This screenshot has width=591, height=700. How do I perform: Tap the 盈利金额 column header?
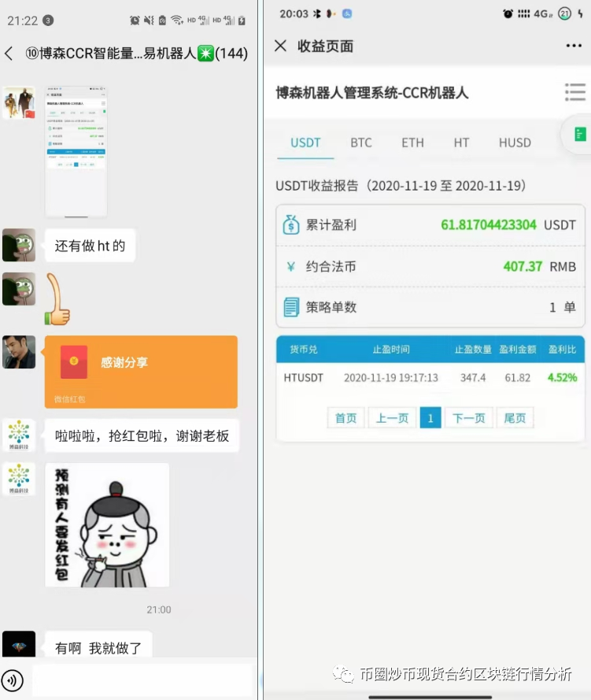(x=517, y=349)
